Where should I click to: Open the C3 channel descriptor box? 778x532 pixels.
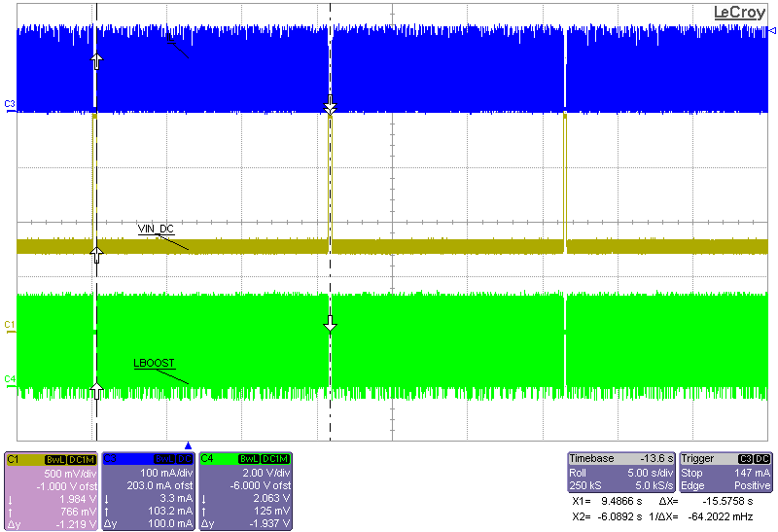click(x=148, y=491)
